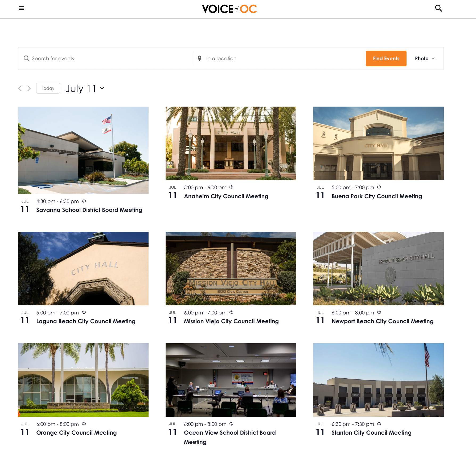Open Ocean View School District Board Meeting
476x453 pixels.
230,437
